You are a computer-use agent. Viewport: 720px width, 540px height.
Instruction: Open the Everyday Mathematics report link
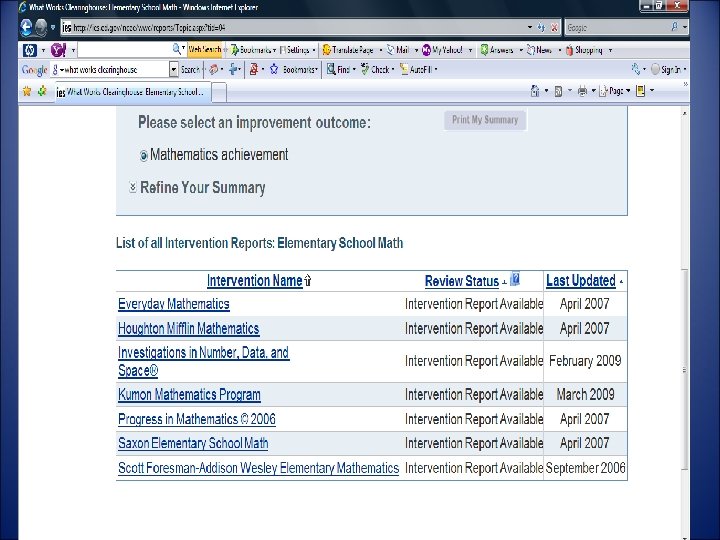[x=174, y=304]
